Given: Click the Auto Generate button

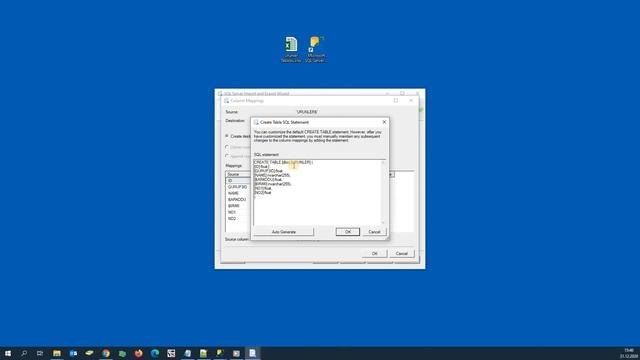Looking at the screenshot, I should coord(284,232).
